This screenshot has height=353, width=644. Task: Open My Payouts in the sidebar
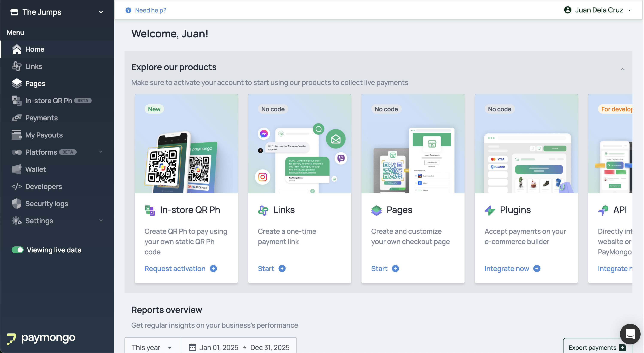point(58,135)
